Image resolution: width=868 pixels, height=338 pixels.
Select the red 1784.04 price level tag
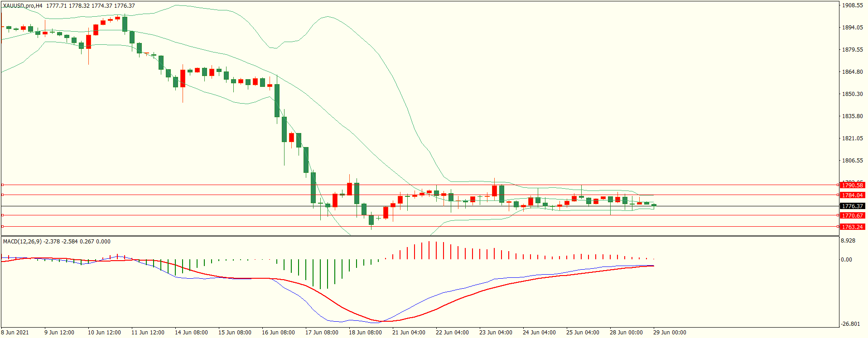click(853, 195)
